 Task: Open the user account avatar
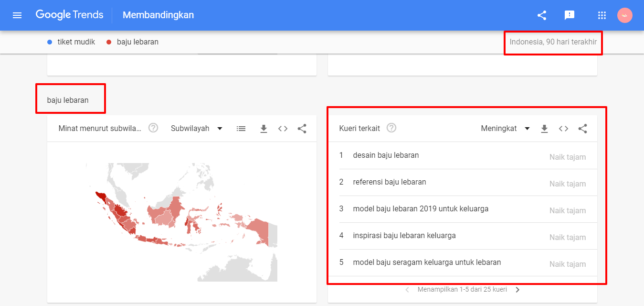tap(624, 15)
